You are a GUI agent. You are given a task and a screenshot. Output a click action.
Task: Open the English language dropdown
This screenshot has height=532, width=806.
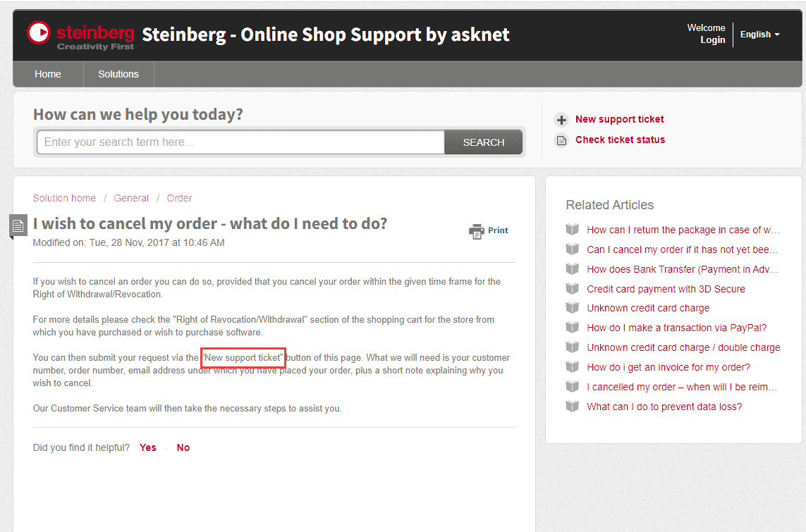click(x=759, y=35)
